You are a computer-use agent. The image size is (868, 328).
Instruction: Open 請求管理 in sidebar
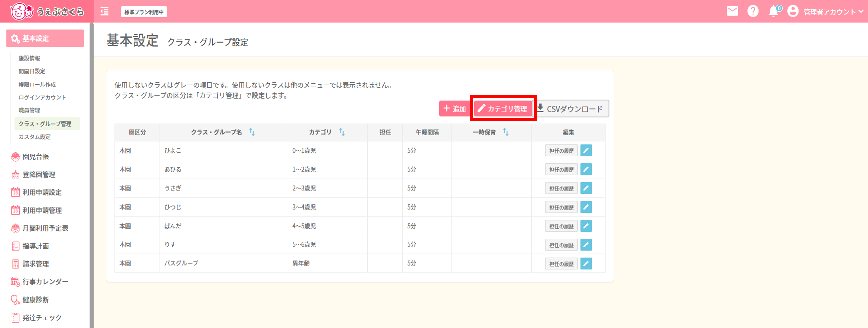point(35,264)
